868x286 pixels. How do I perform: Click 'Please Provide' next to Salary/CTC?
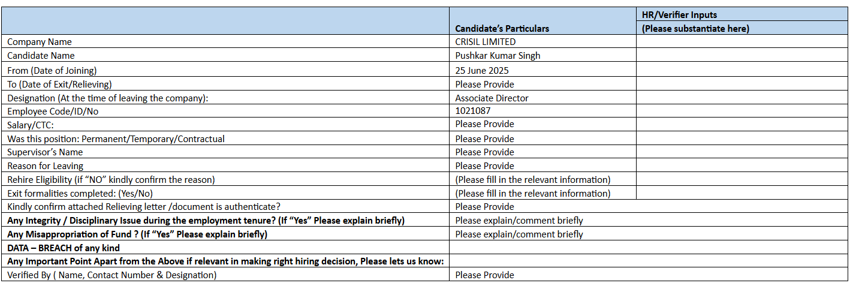click(484, 125)
